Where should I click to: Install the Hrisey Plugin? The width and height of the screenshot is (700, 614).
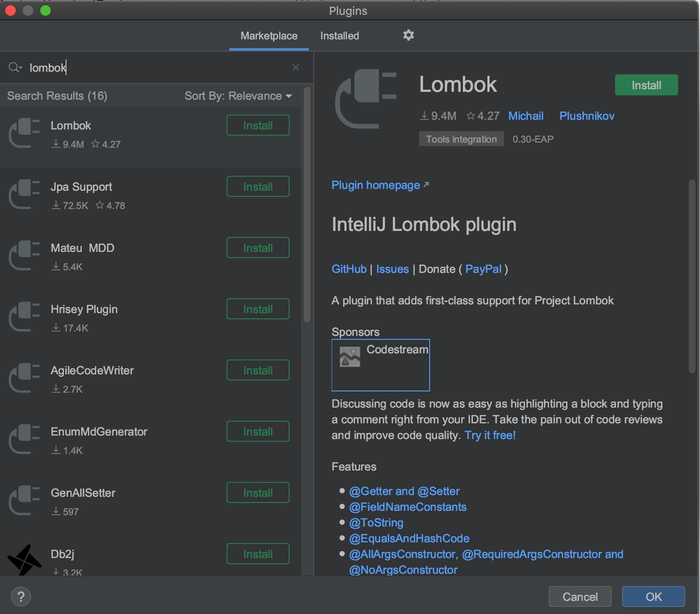pyautogui.click(x=258, y=309)
